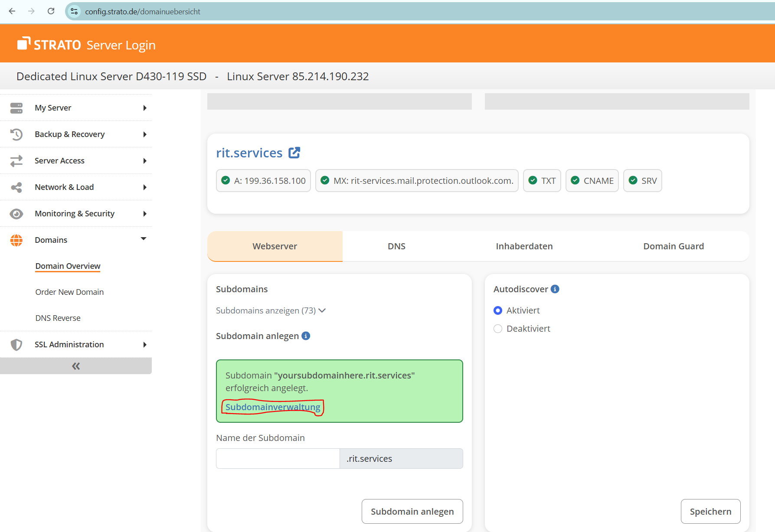Click info icon next to Autodiscover

point(555,289)
